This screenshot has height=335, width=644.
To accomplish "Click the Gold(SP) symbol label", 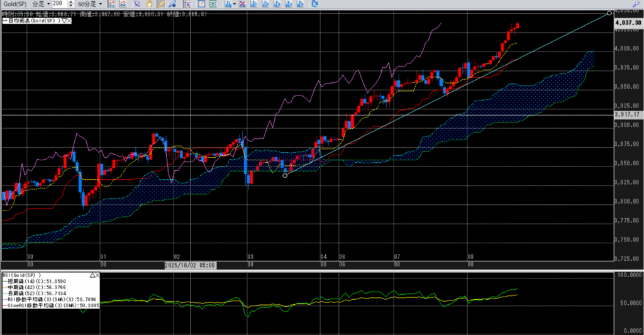I will click(14, 4).
